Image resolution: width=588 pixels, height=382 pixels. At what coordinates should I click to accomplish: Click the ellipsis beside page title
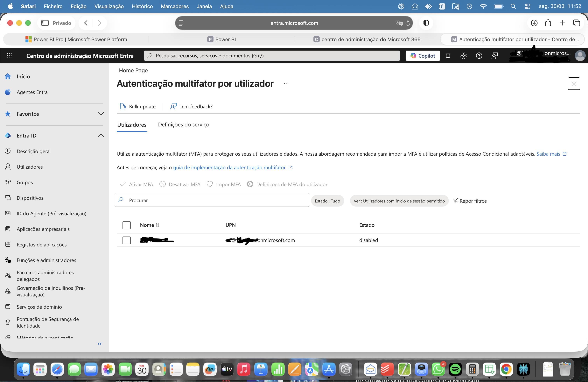(x=286, y=84)
